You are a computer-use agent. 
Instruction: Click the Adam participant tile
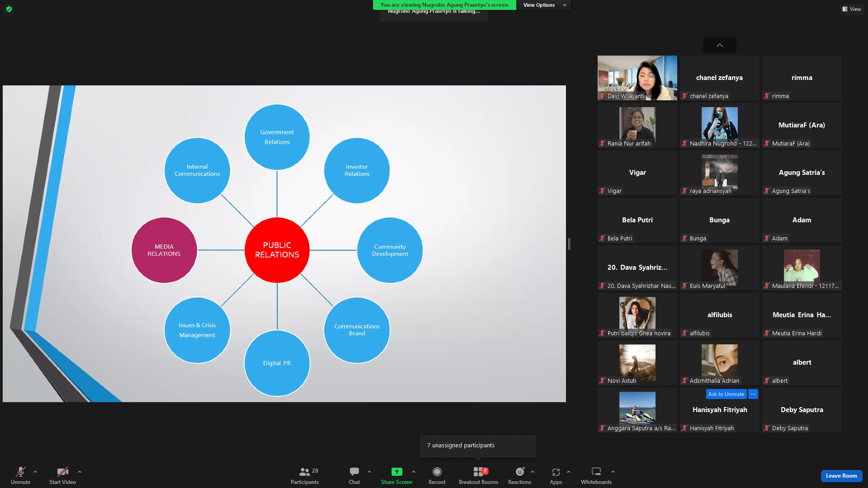click(x=802, y=220)
